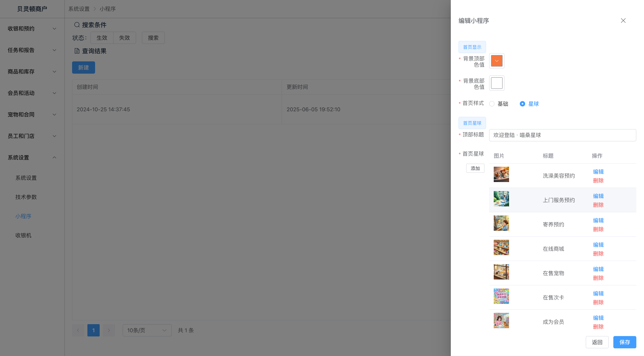Open the 在线商城 thumbnail picture

[501, 247]
